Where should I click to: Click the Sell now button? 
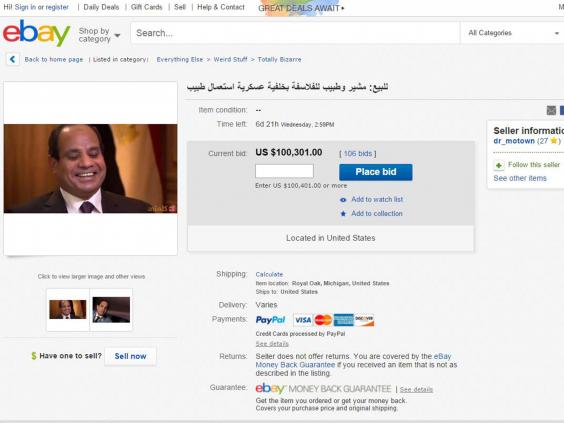coord(130,356)
